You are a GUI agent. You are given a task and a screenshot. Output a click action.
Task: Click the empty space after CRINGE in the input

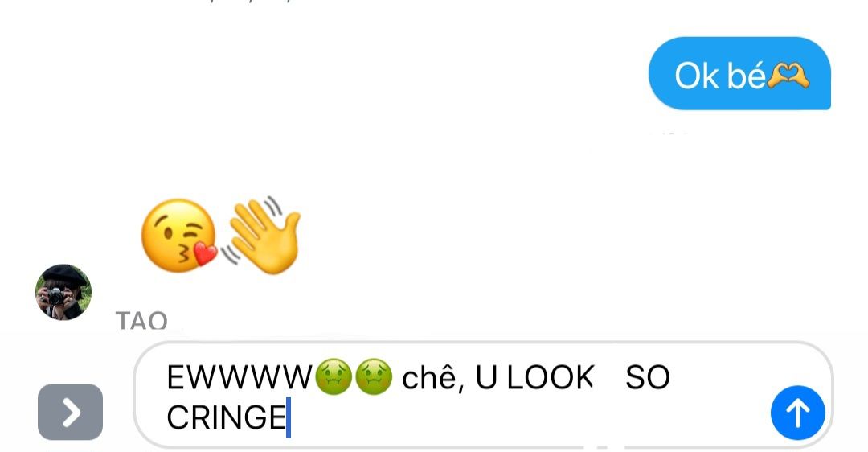coord(498,417)
